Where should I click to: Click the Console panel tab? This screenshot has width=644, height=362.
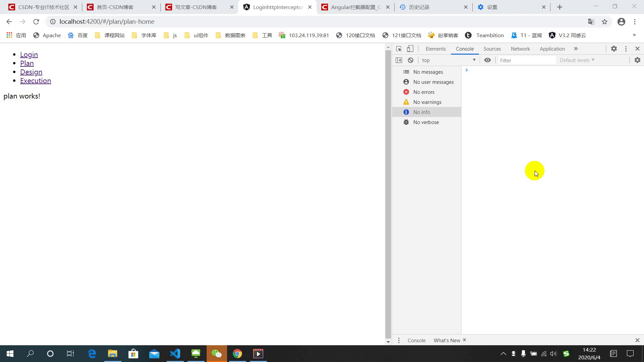(465, 49)
